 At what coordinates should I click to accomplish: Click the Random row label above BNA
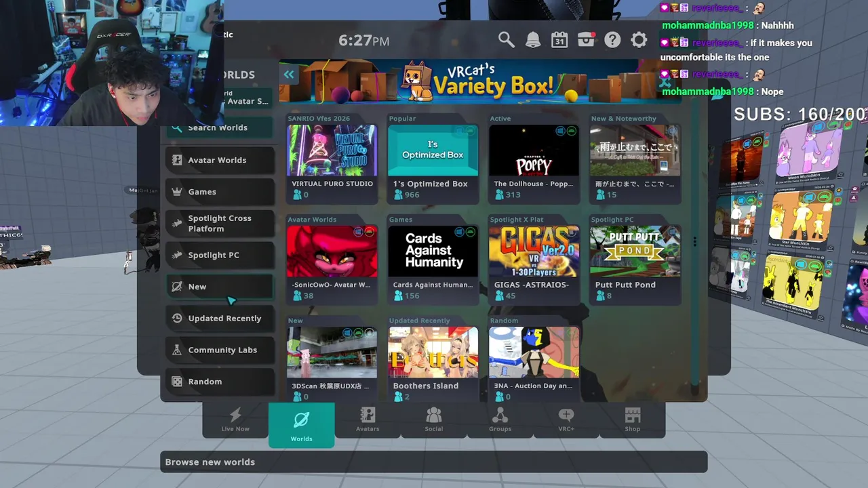pos(504,321)
